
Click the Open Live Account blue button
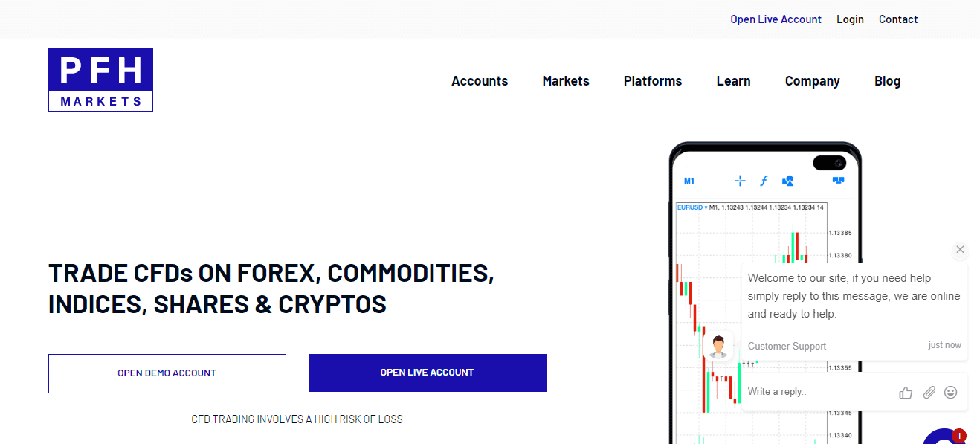[428, 373]
